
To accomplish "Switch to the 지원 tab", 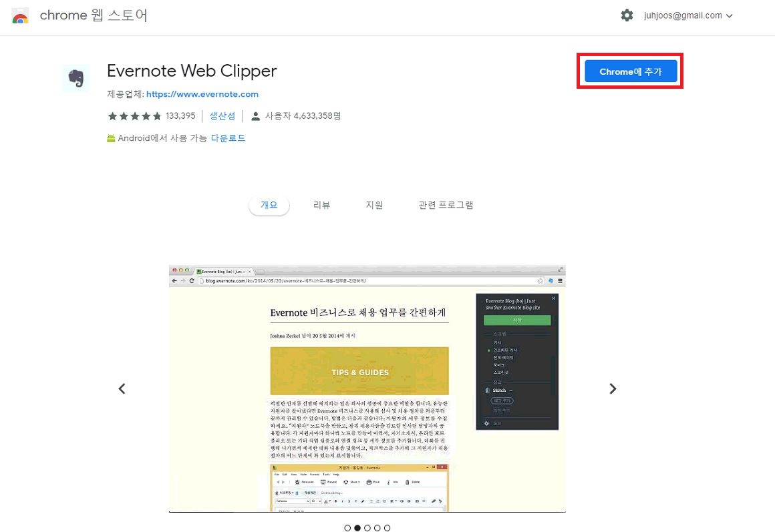I will point(374,205).
